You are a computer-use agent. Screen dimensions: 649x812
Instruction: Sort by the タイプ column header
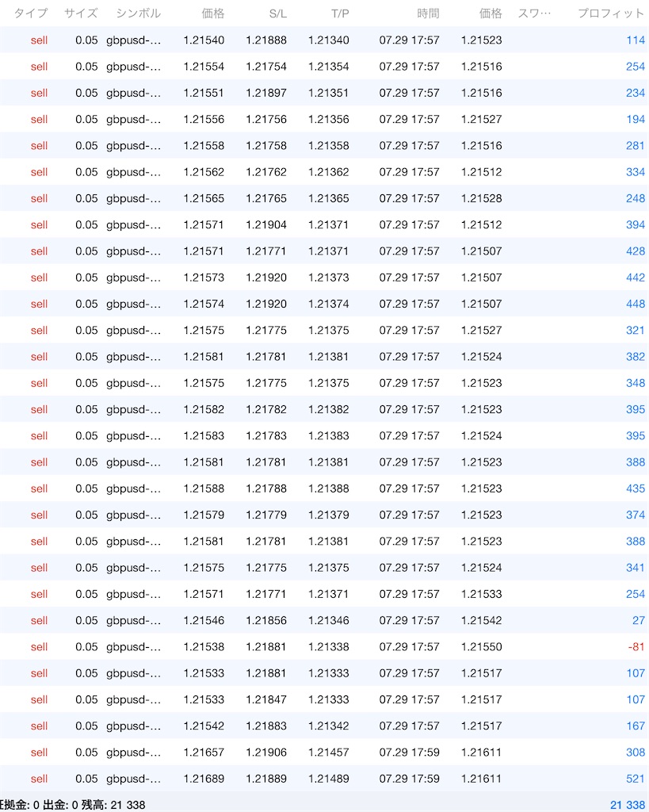pos(31,13)
